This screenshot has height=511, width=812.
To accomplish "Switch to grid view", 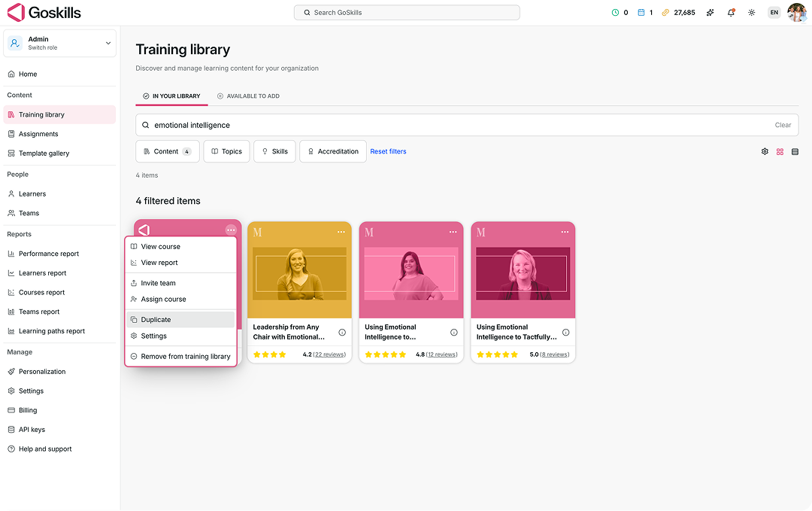I will coord(780,152).
